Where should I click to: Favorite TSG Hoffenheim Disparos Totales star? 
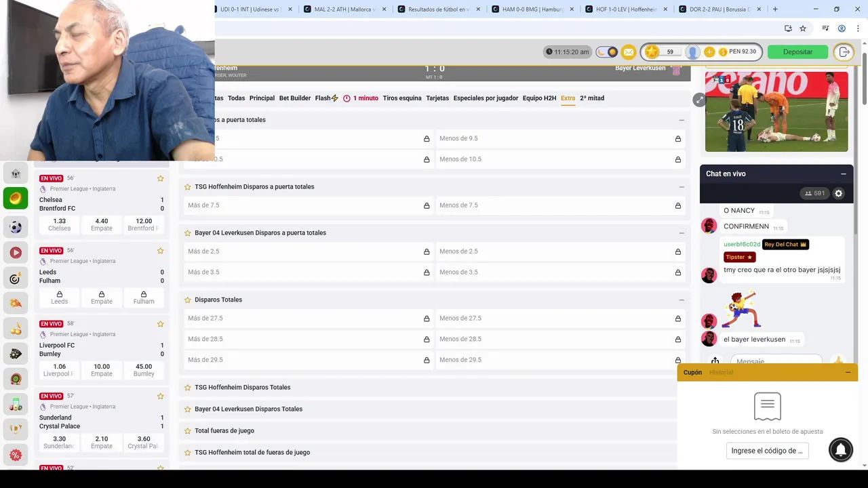tap(188, 387)
